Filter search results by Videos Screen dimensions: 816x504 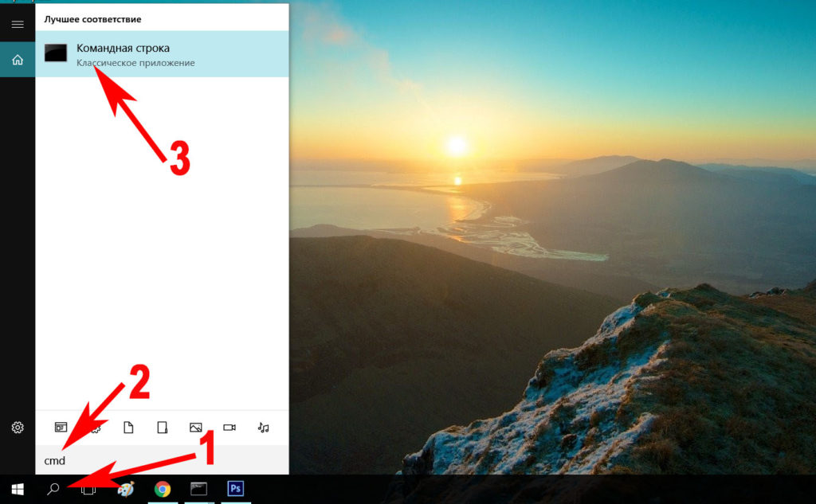pyautogui.click(x=229, y=428)
